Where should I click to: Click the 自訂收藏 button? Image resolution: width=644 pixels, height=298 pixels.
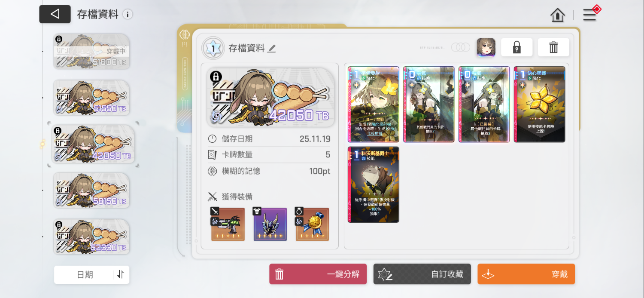point(422,274)
